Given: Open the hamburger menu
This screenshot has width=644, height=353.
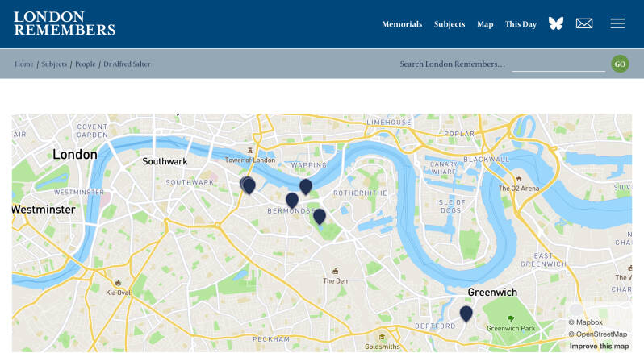Looking at the screenshot, I should [x=617, y=23].
